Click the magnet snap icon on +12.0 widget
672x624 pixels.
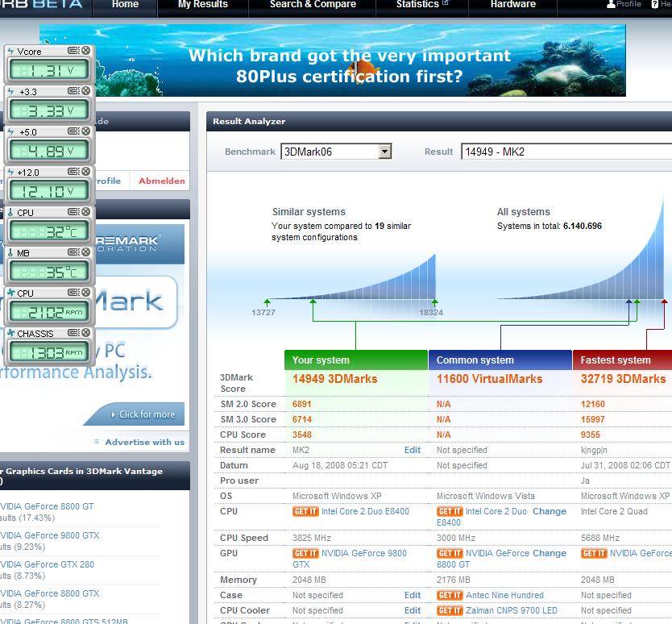(73, 172)
